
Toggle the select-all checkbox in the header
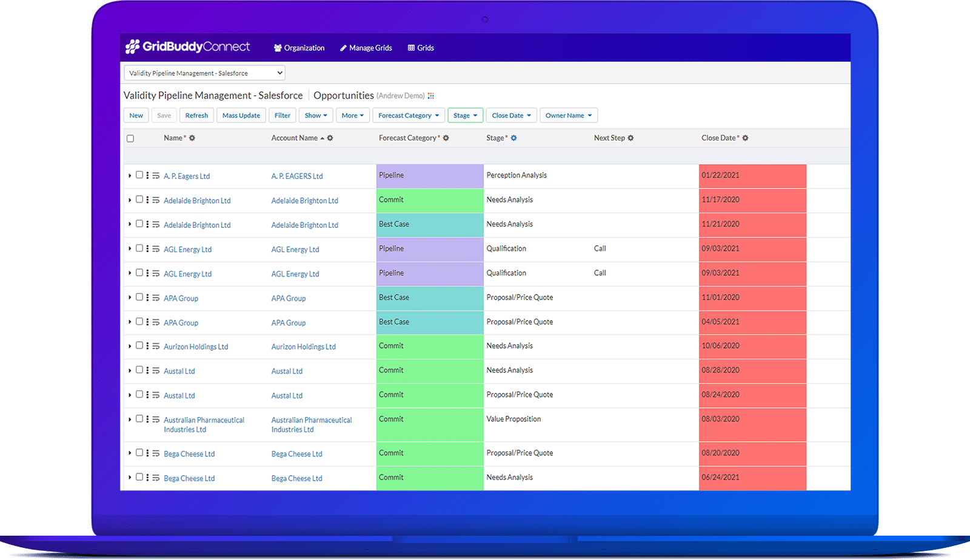pyautogui.click(x=130, y=139)
